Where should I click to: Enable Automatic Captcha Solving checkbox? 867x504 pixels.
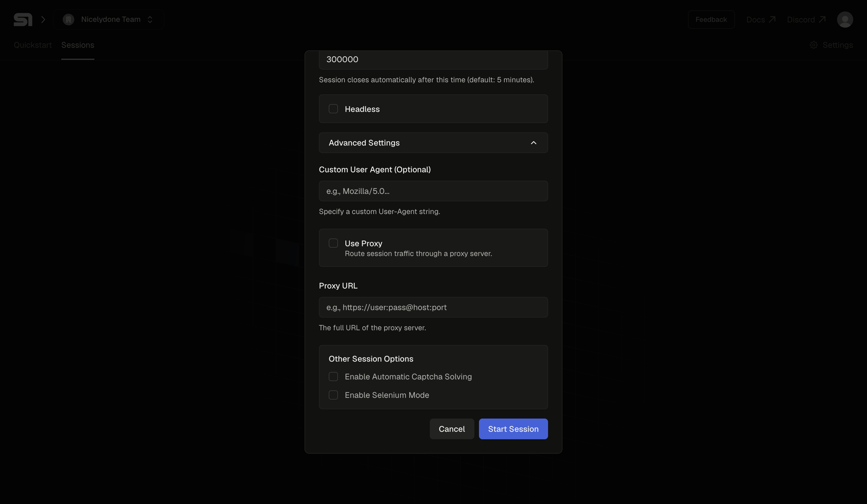point(333,376)
